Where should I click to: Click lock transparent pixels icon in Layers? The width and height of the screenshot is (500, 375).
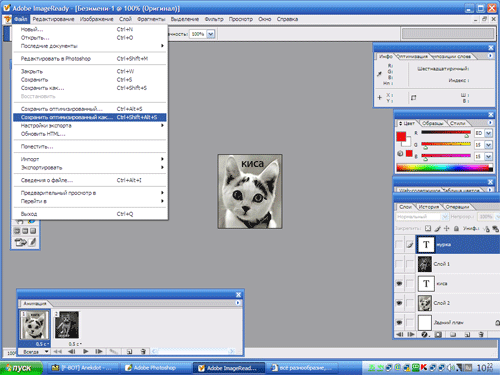[x=428, y=228]
